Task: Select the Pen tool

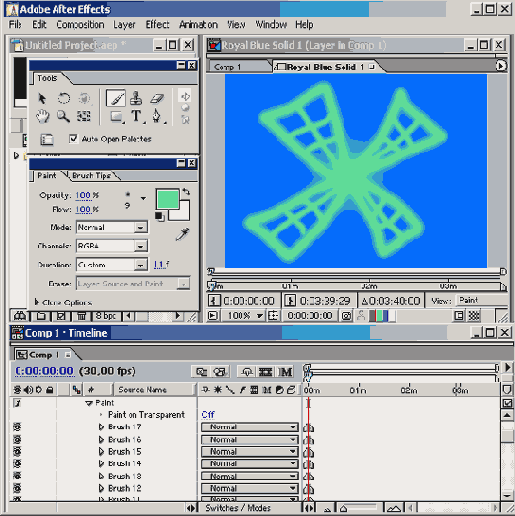Action: click(x=156, y=116)
